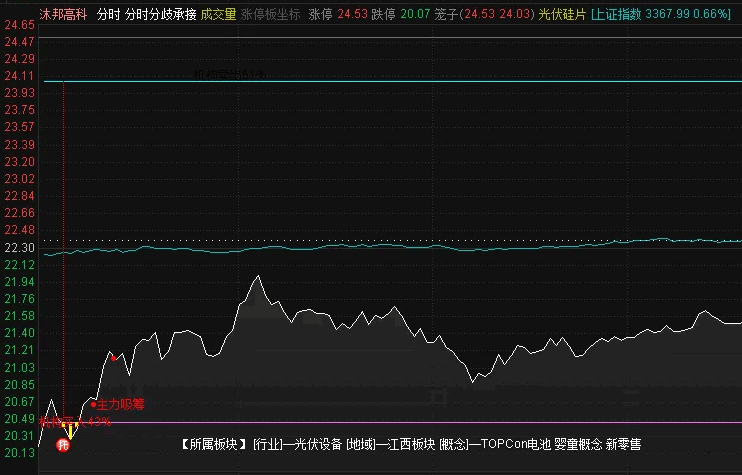Open the 婴童概念 concept link

point(578,444)
